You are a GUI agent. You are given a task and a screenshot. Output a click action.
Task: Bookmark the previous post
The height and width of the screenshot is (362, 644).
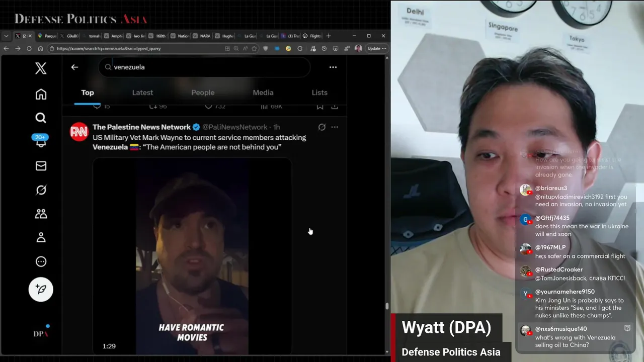tap(320, 107)
